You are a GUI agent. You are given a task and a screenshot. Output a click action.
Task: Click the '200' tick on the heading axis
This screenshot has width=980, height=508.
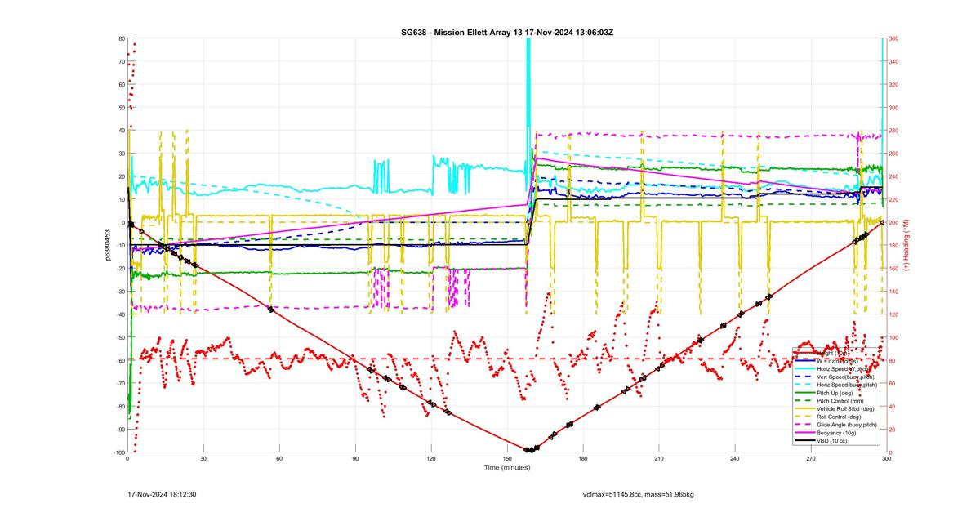[x=894, y=222]
